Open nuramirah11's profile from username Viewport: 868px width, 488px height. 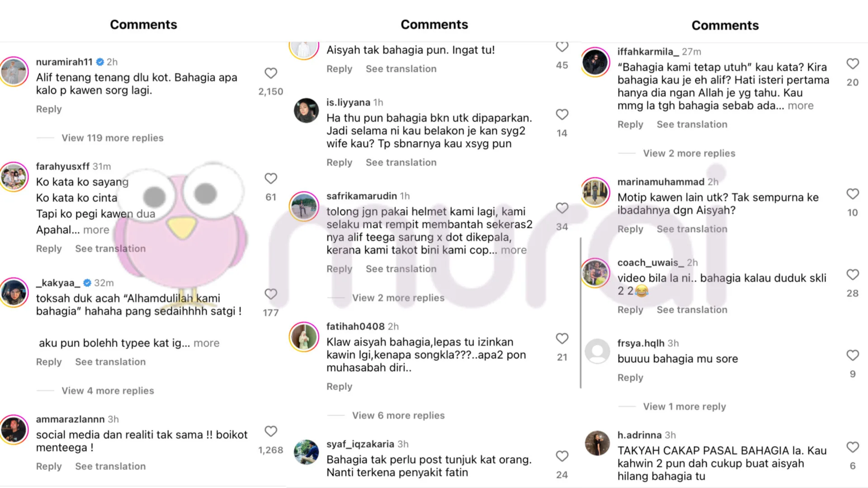coord(64,62)
